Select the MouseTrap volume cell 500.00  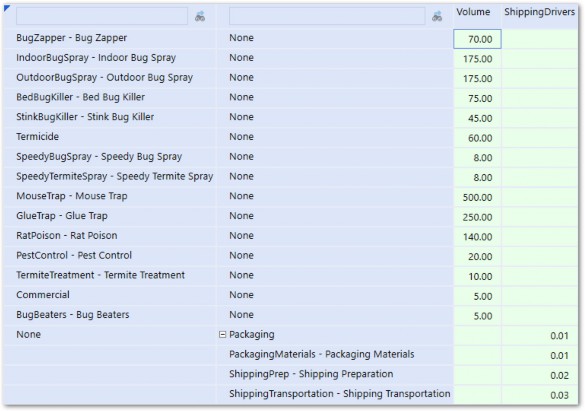tap(478, 197)
